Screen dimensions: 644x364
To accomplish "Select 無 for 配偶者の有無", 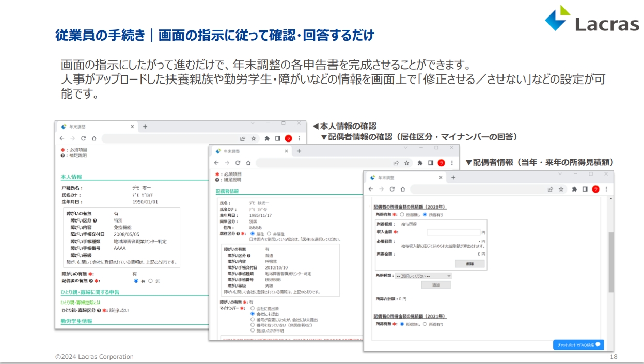I will [151, 281].
